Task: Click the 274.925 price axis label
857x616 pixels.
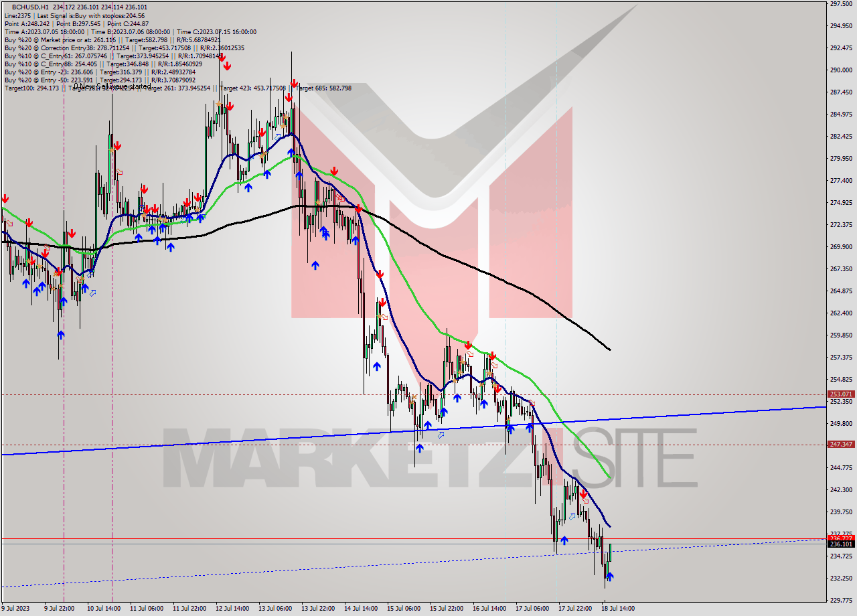Action: [840, 203]
